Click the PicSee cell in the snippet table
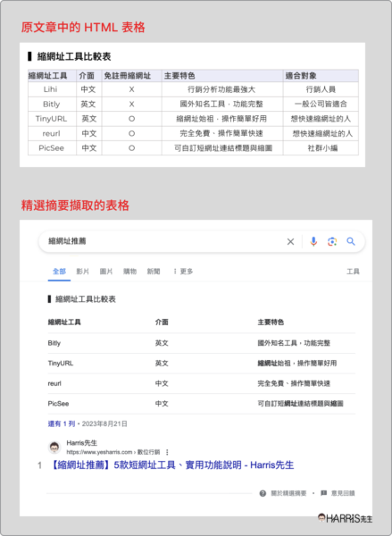The height and width of the screenshot is (536, 392). click(x=58, y=404)
